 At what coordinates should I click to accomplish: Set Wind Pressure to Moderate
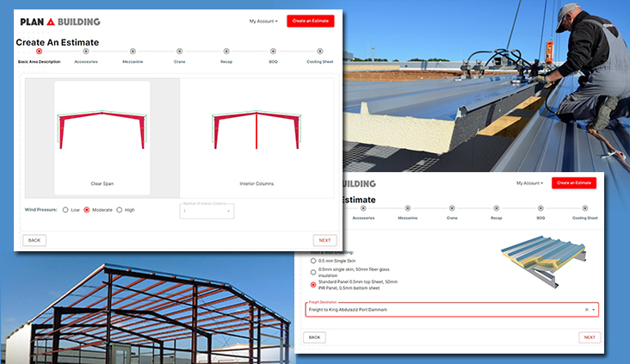pyautogui.click(x=87, y=210)
